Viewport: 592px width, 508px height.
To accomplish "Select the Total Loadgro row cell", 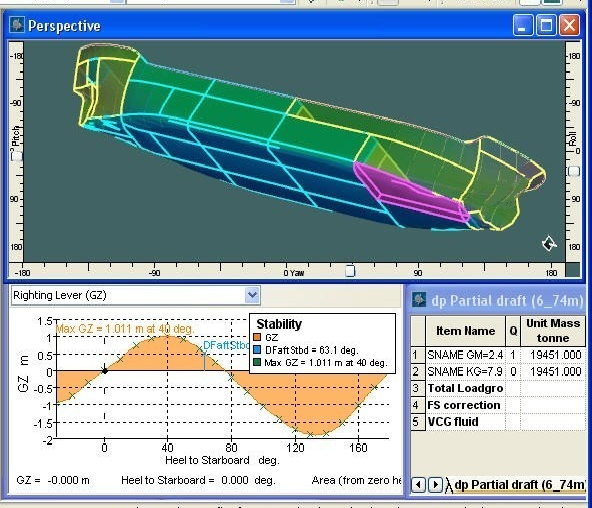I will point(465,388).
